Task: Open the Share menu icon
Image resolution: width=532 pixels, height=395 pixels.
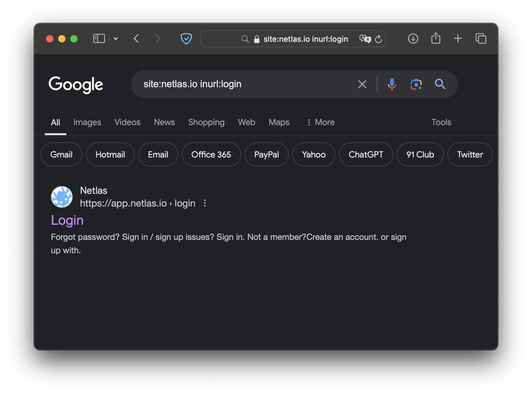Action: click(x=435, y=38)
